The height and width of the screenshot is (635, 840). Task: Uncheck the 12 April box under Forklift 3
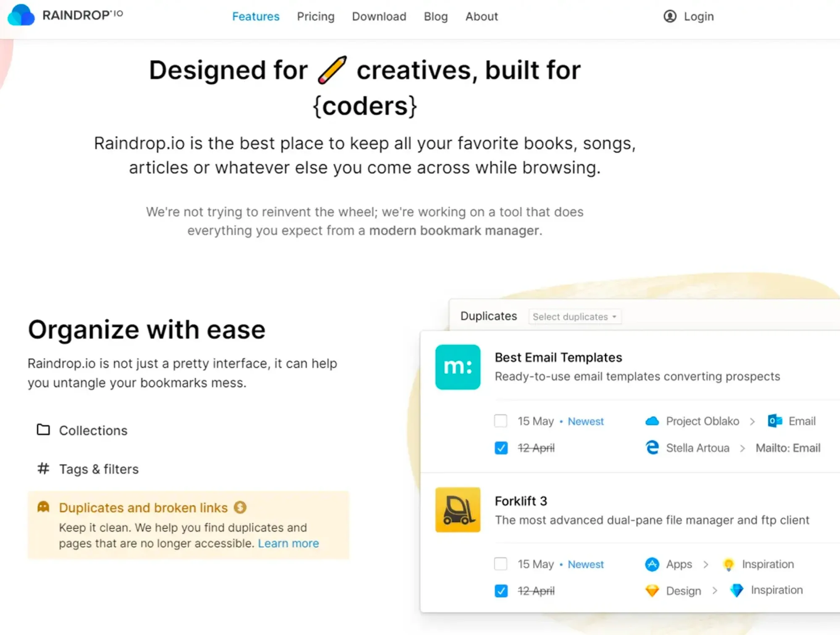501,591
